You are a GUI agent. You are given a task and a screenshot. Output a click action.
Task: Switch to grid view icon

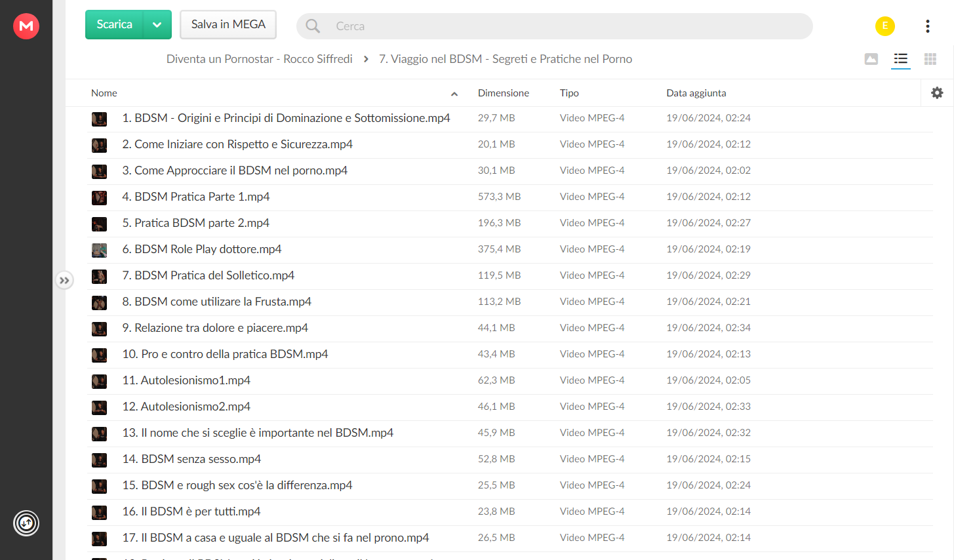pos(930,59)
